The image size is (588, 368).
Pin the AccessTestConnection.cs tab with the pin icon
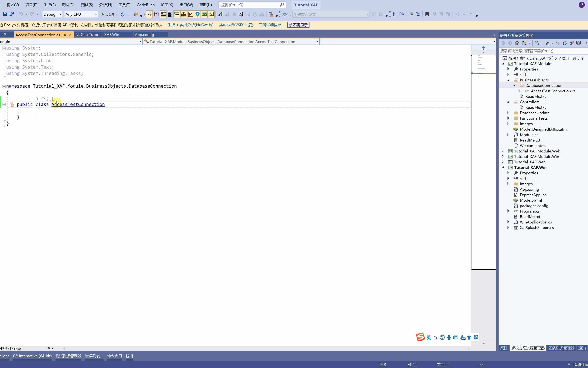[65, 35]
